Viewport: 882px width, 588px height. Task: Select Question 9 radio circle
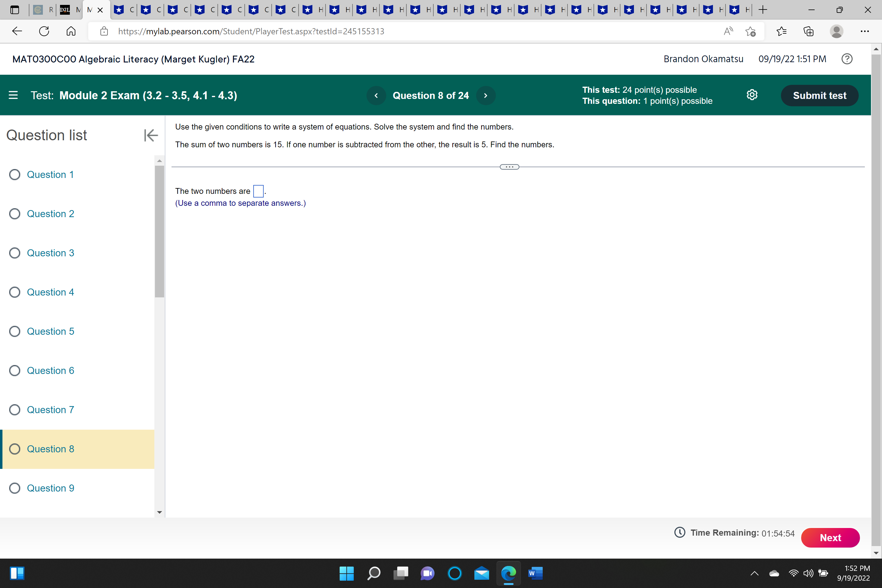tap(15, 488)
